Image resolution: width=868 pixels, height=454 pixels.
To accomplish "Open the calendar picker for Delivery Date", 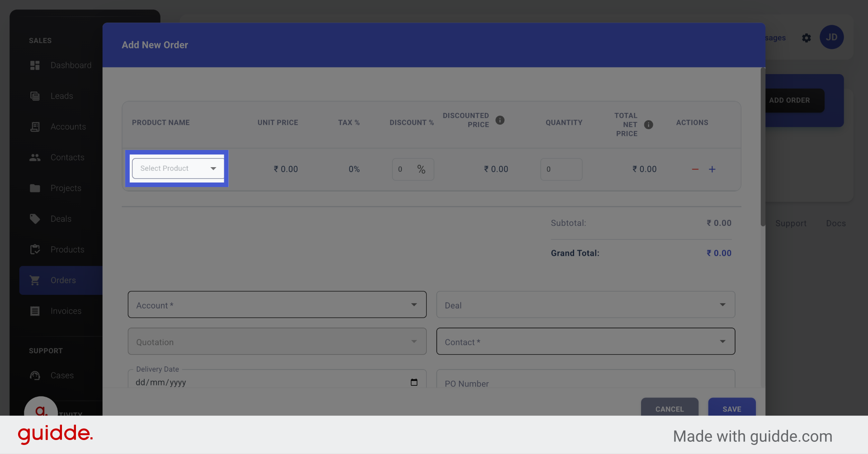I will click(x=414, y=382).
